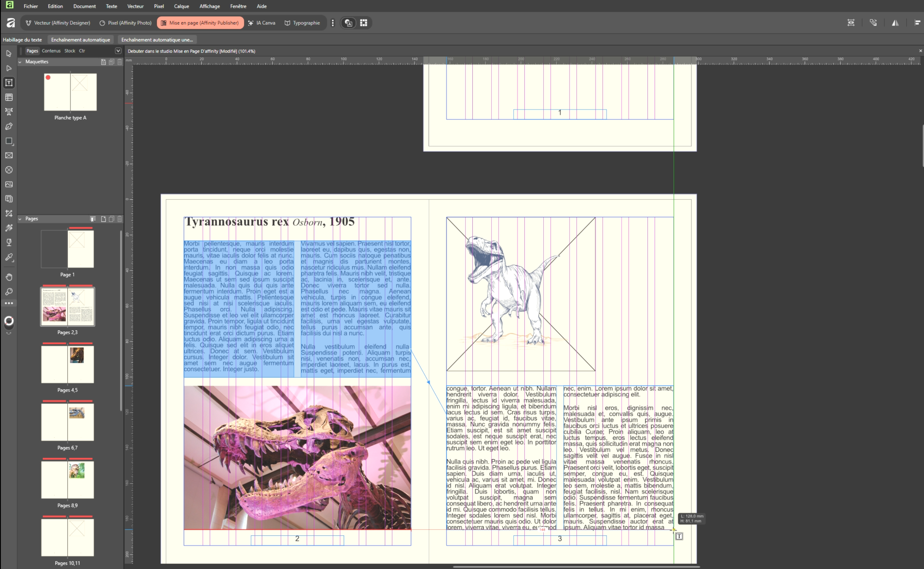
Task: Switch to the Contenus panel tab
Action: point(51,51)
